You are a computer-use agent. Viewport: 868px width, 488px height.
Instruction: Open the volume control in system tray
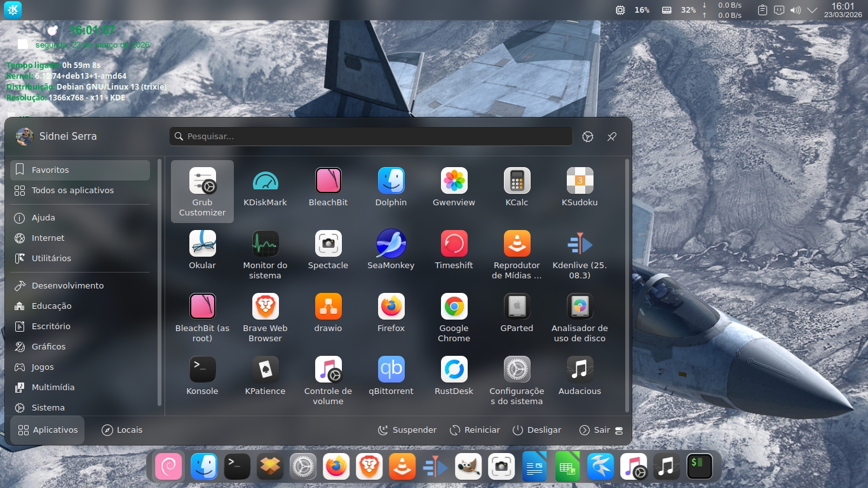tap(795, 10)
